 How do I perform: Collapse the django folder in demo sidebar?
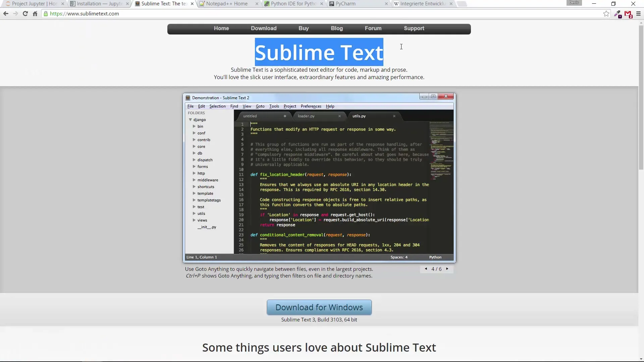pyautogui.click(x=190, y=120)
